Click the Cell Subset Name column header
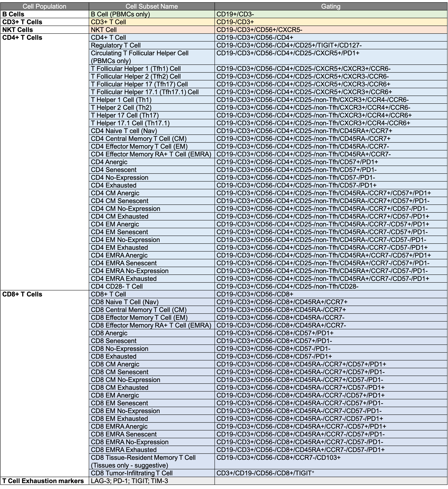This screenshot has height=489, width=448. [x=152, y=6]
